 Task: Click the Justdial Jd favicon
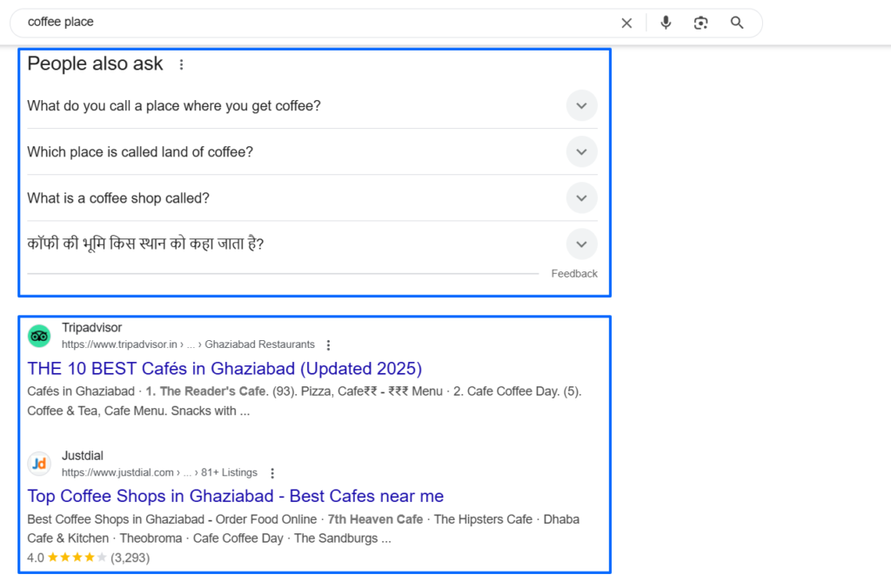point(39,464)
